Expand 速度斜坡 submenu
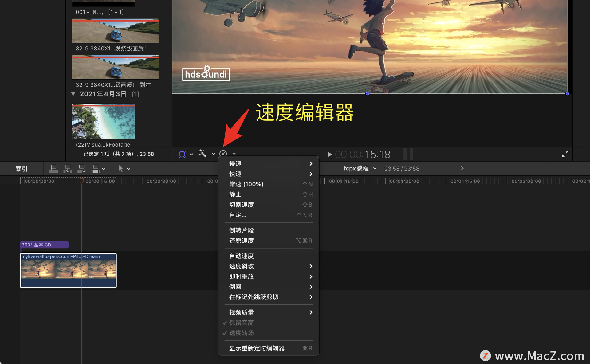 click(269, 266)
